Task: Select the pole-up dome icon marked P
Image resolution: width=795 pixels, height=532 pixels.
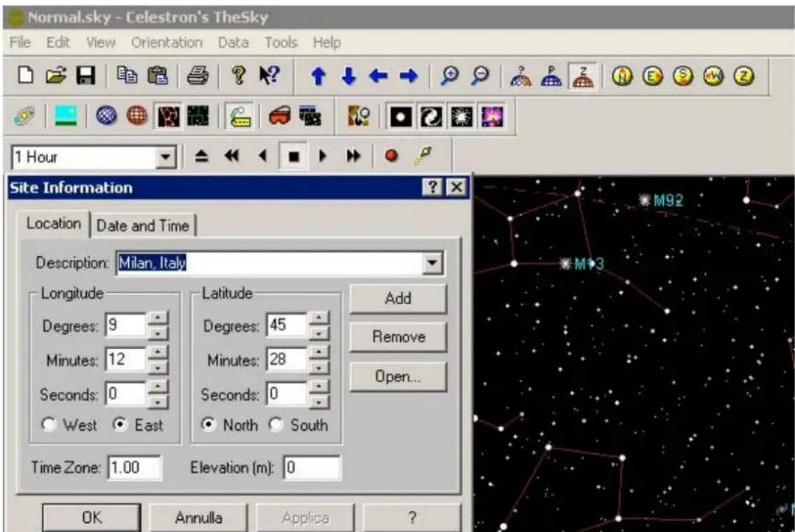Action: 551,76
